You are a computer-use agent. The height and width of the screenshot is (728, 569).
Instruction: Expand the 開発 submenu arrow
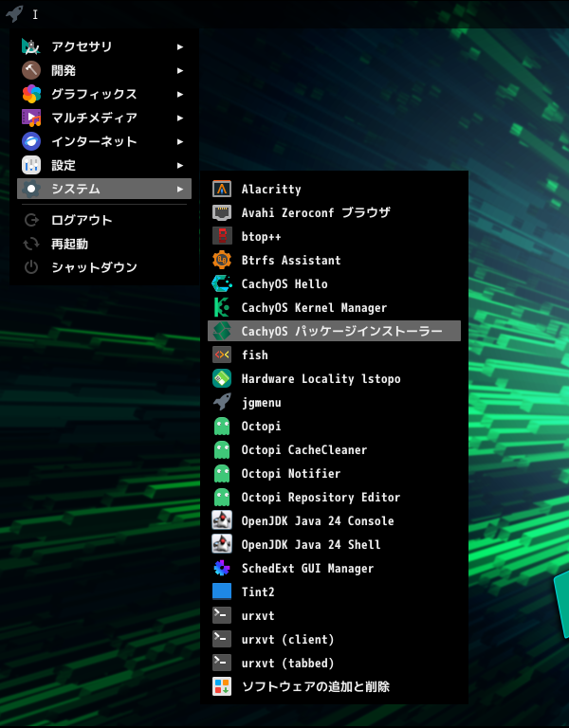coord(180,70)
